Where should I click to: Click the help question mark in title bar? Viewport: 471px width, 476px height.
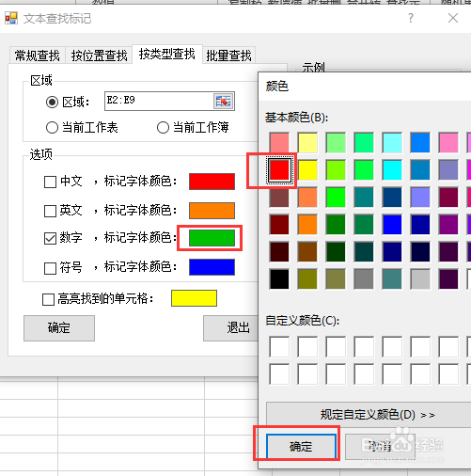pos(411,18)
